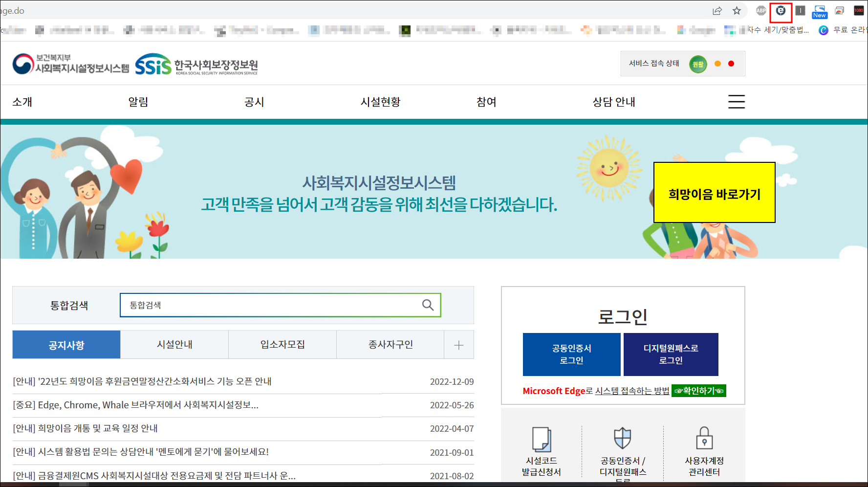The width and height of the screenshot is (868, 487).
Task: Click the 희망이음 바로가기 yellow button
Action: 715,193
